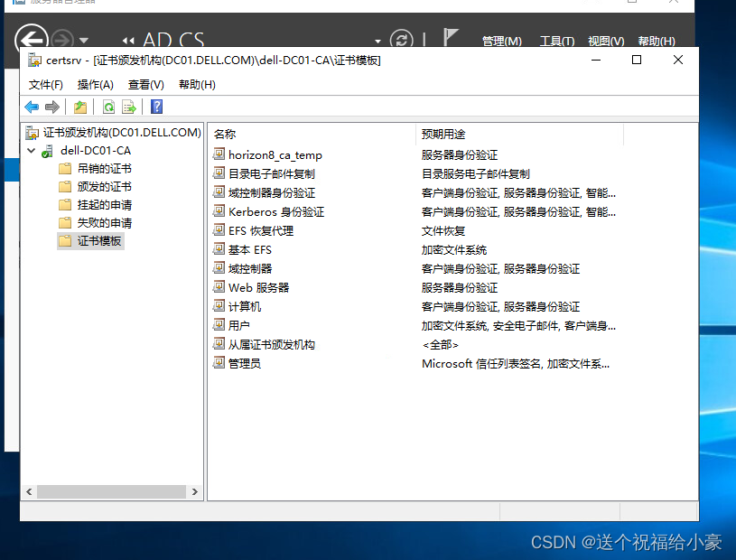Click the blue Back arrow in certsrv toolbar
This screenshot has width=736, height=560.
click(32, 107)
